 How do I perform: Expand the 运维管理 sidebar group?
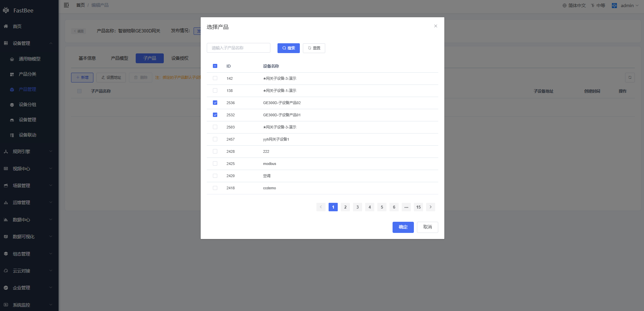coord(51,202)
